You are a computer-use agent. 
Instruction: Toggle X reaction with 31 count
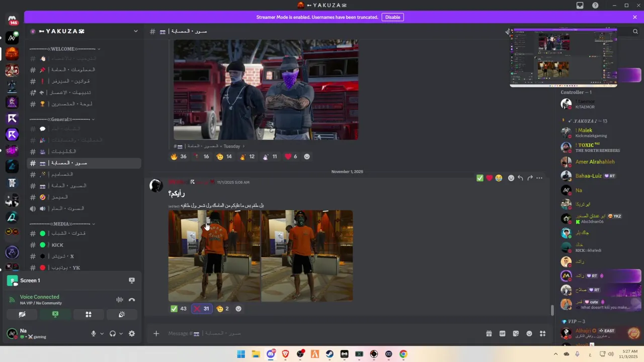[202, 309]
